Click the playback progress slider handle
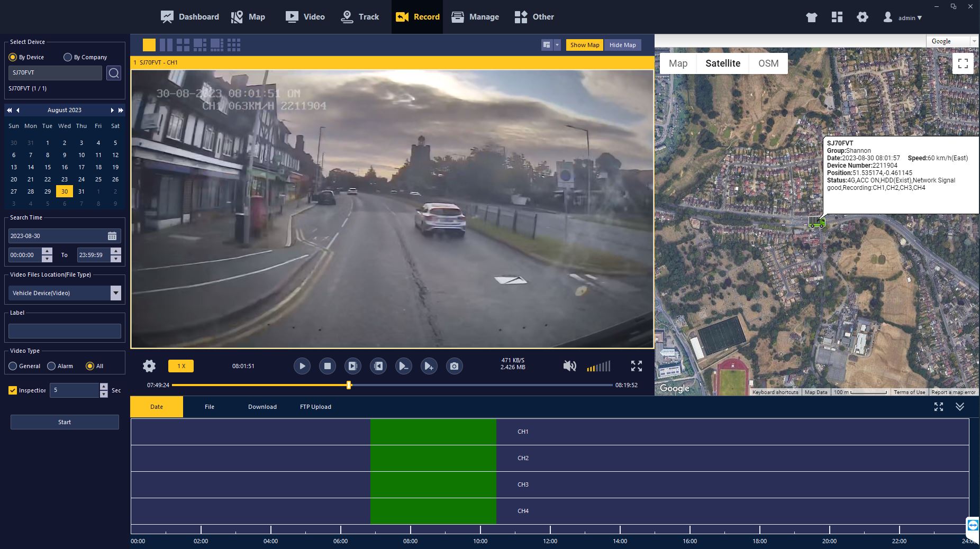The height and width of the screenshot is (549, 980). click(x=349, y=385)
